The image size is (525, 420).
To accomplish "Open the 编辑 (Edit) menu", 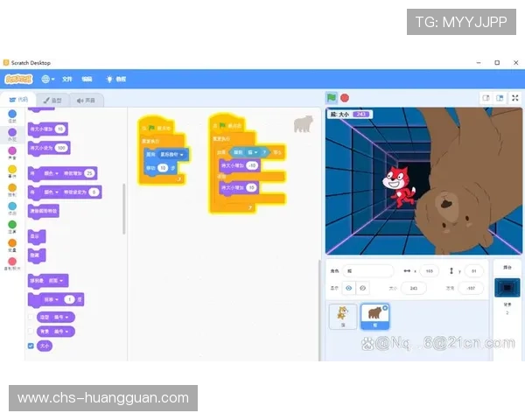I will [87, 79].
